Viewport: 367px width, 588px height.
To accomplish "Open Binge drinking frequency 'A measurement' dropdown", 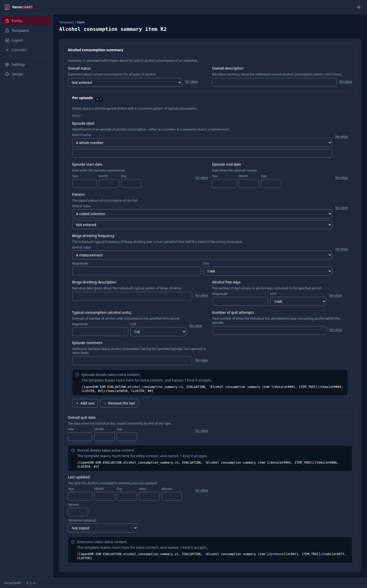I will pyautogui.click(x=202, y=255).
